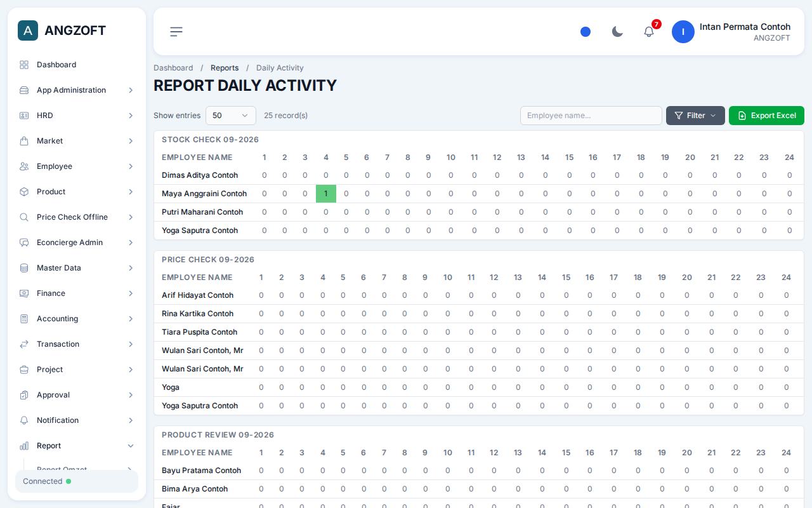
Task: Toggle the sidebar hamburger menu
Action: (176, 32)
